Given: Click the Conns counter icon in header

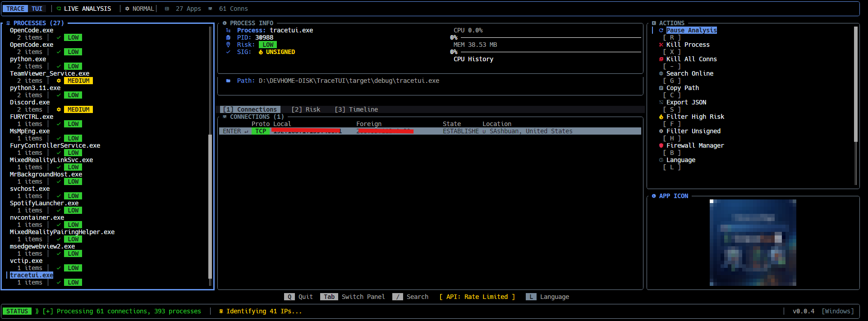Looking at the screenshot, I should click(x=210, y=9).
